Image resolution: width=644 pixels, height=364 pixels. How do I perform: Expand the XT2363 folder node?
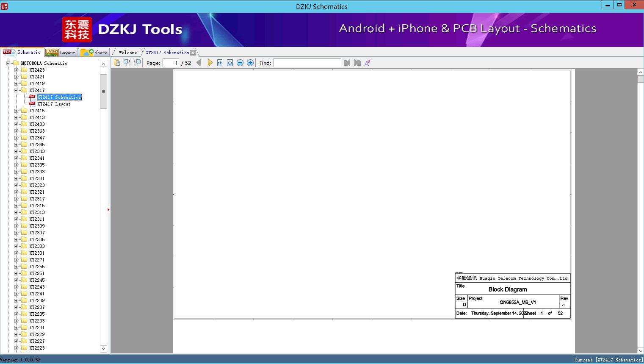click(x=16, y=131)
